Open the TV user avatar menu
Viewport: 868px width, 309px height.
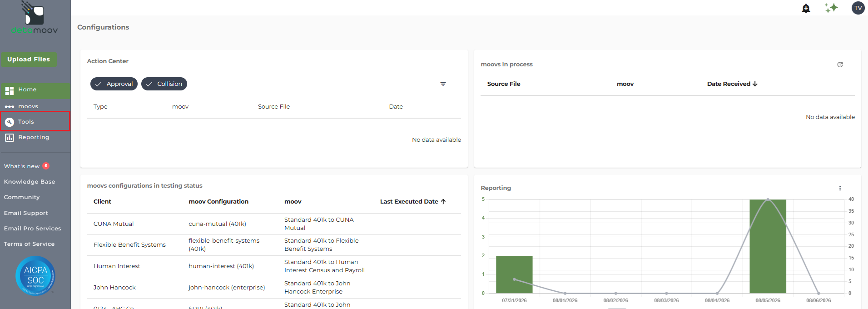pyautogui.click(x=858, y=8)
